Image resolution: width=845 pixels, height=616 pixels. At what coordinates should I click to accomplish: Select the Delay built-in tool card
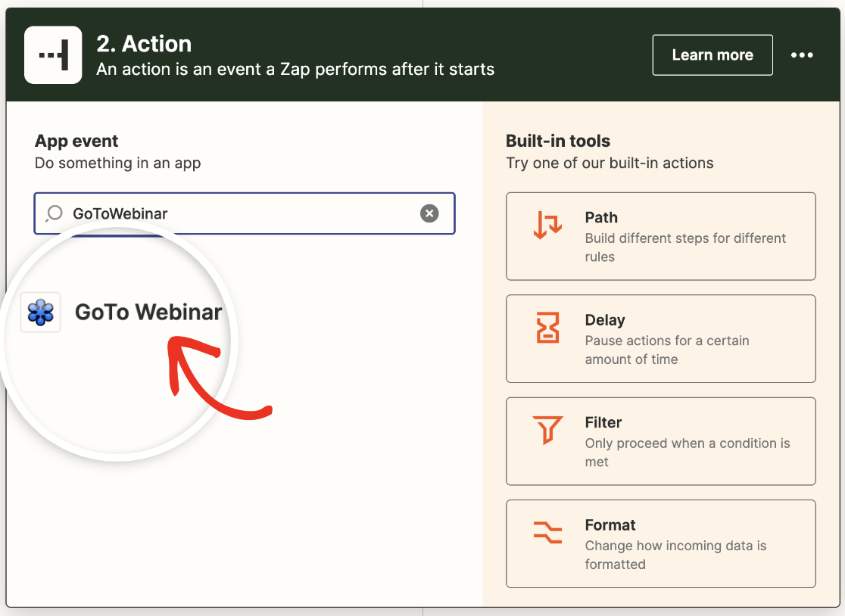click(x=661, y=339)
